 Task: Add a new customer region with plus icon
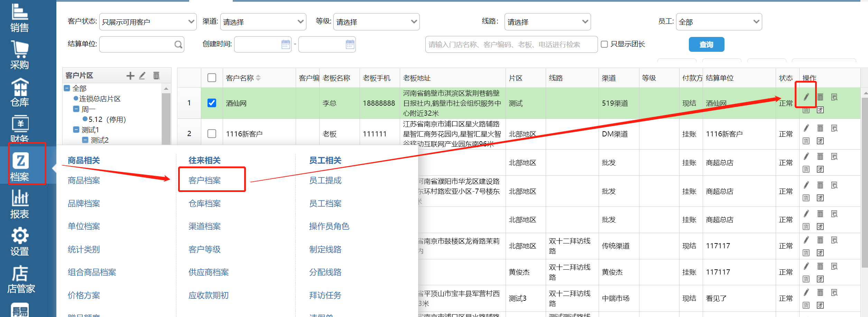[130, 76]
